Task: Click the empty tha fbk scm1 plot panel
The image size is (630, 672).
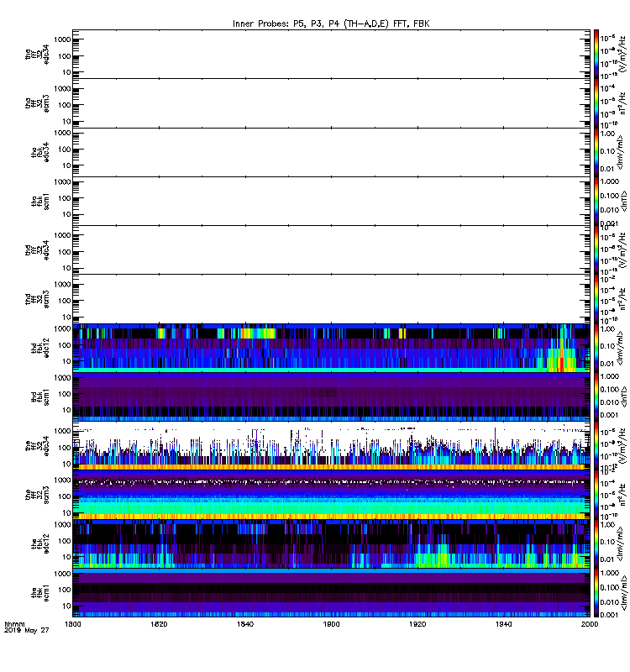Action: (331, 201)
